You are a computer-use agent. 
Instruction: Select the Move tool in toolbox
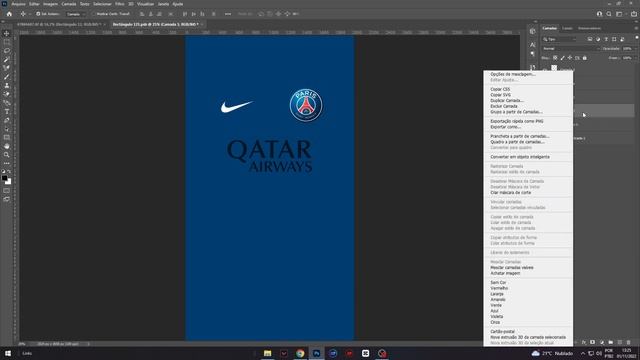click(x=7, y=33)
